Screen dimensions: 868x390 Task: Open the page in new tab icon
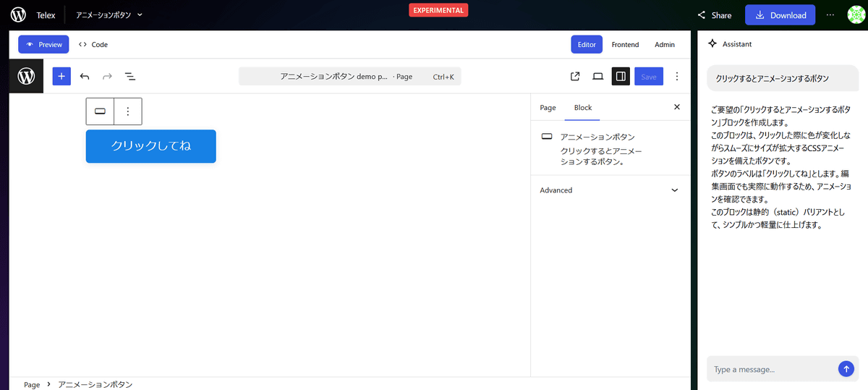[x=575, y=76]
